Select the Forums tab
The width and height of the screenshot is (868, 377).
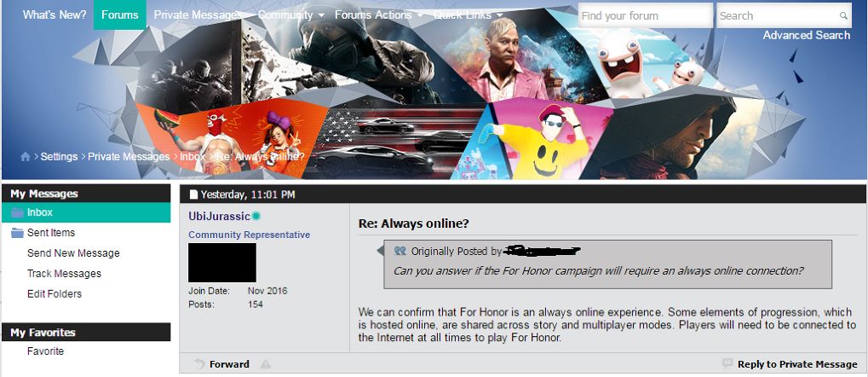(x=119, y=15)
